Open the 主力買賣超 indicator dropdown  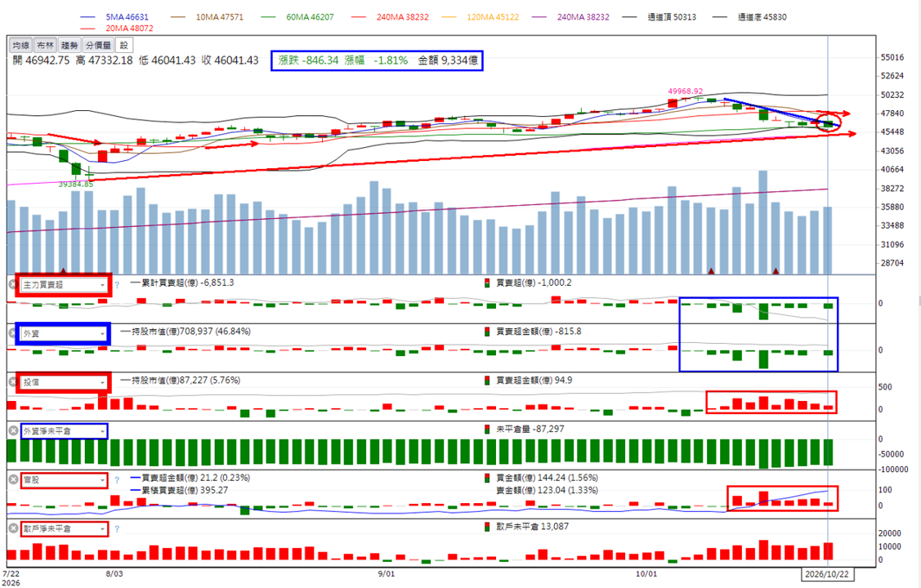[64, 285]
